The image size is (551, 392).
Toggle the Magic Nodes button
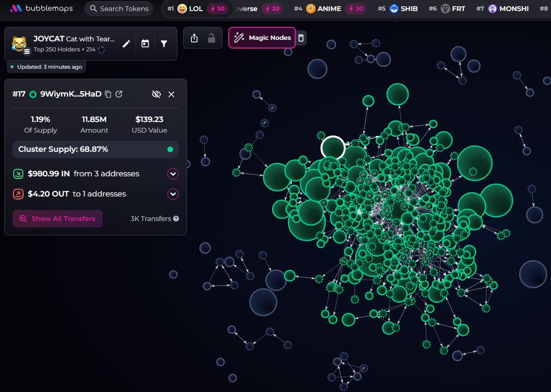262,38
